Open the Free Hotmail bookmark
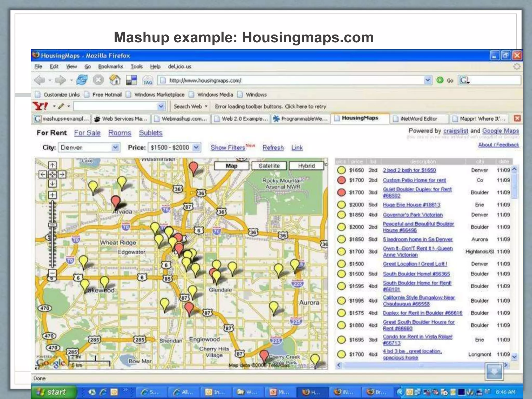Screen dimensions: 532x399 pyautogui.click(x=103, y=95)
